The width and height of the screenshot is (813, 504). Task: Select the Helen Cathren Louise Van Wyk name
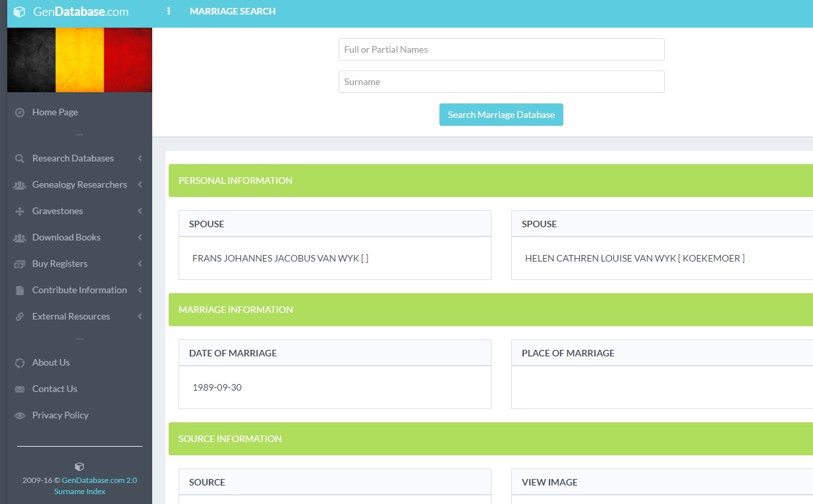tap(635, 258)
